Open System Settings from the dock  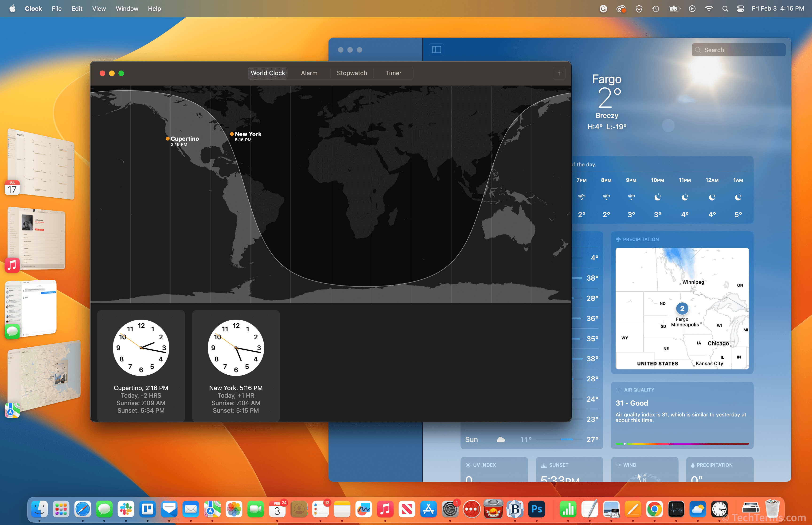pos(450,509)
